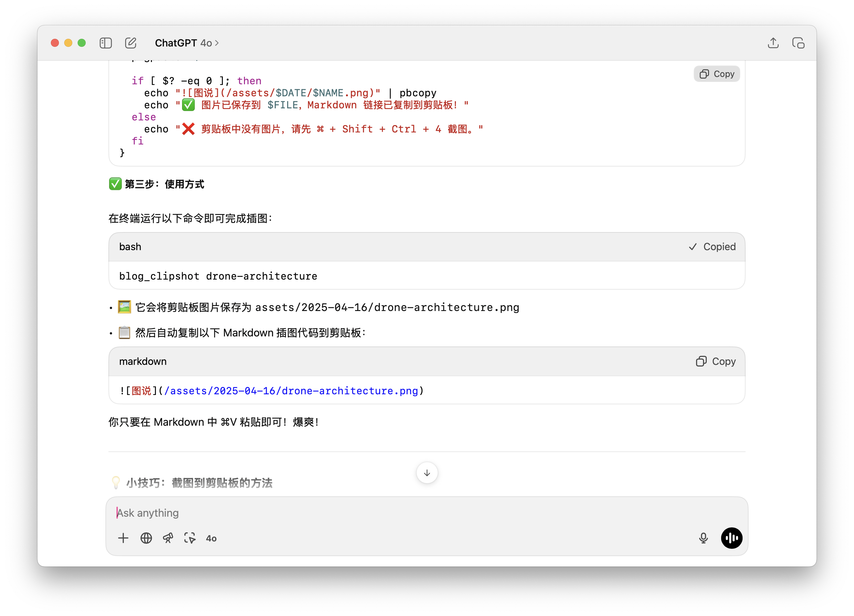854x616 pixels.
Task: Click the blog_clipshot drone-architecture command text
Action: [x=218, y=276]
